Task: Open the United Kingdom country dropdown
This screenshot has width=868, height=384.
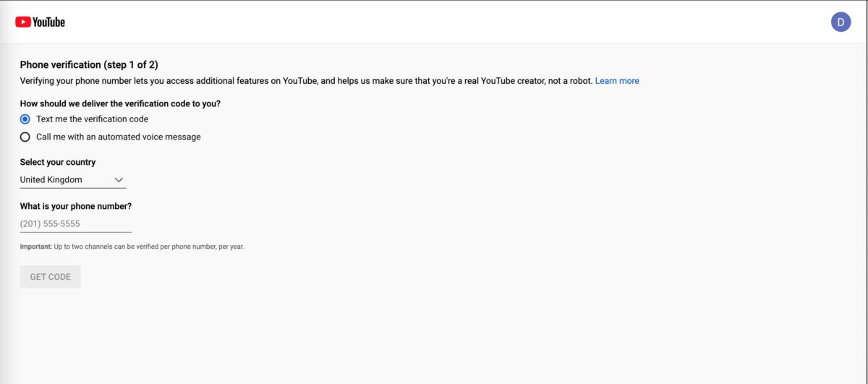Action: point(73,180)
